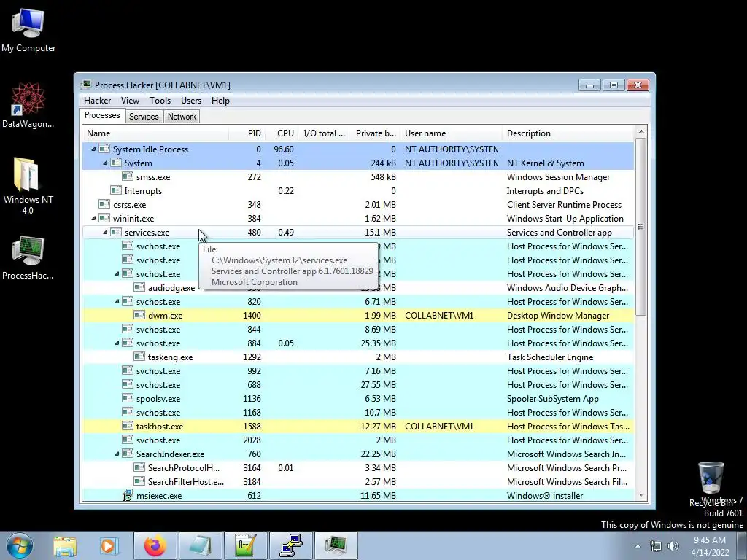Sort by Private bytes column header
Screen dimensions: 747x560
point(376,133)
